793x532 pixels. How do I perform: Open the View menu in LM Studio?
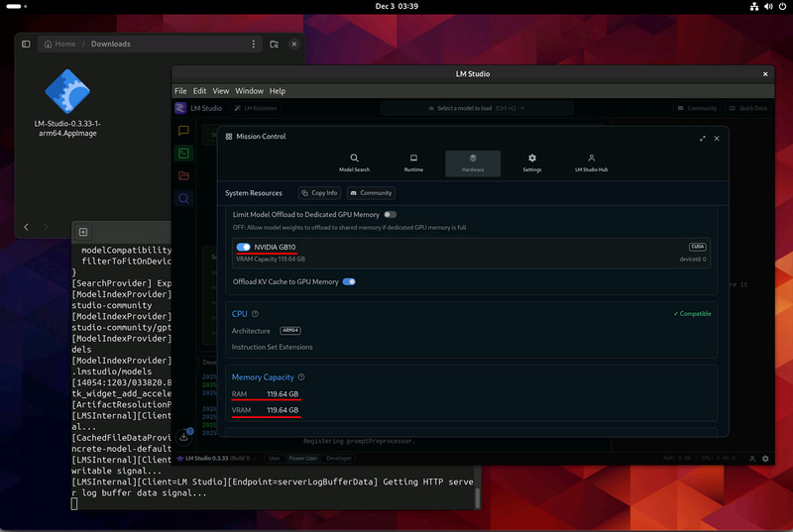pos(220,91)
